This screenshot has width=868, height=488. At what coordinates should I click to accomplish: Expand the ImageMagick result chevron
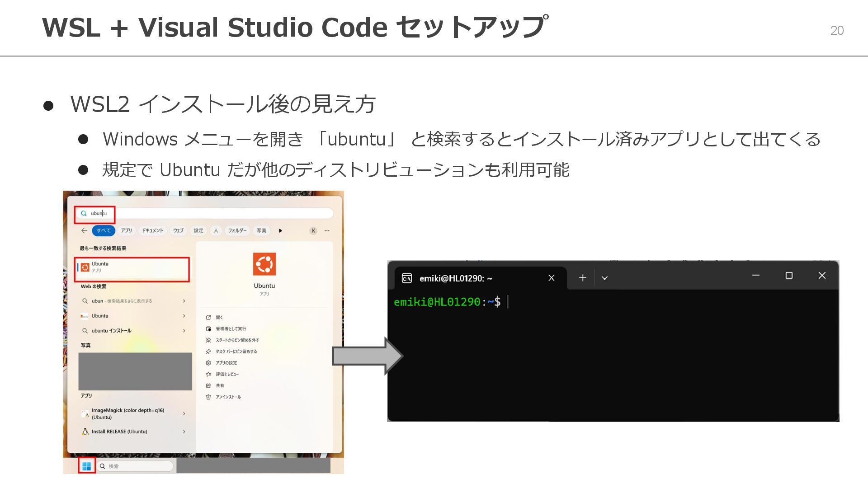click(184, 413)
